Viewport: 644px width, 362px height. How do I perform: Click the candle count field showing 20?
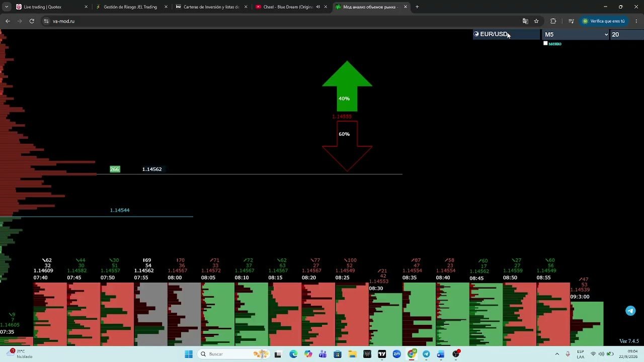[x=626, y=35]
